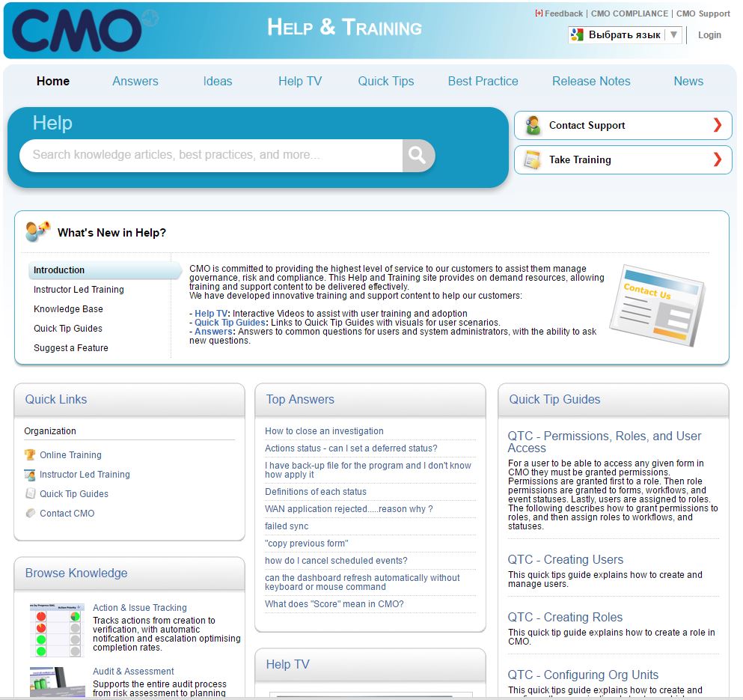Viewport: 743px width, 700px height.
Task: Open "Definitions of each status" answer
Action: [x=316, y=492]
